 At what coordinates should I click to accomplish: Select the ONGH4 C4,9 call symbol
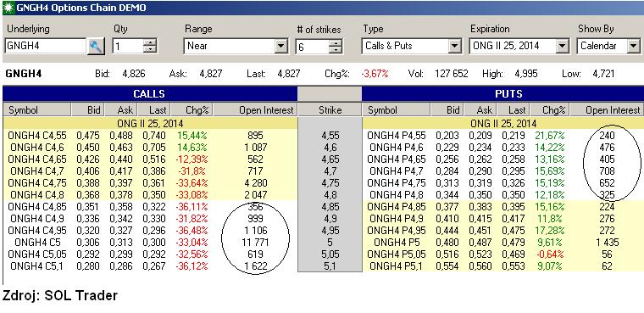coord(36,218)
